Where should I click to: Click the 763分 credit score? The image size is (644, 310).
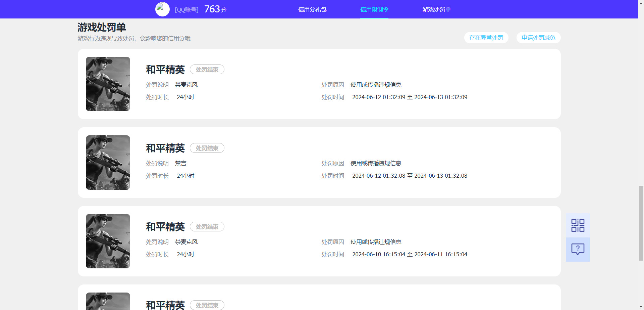tap(215, 9)
